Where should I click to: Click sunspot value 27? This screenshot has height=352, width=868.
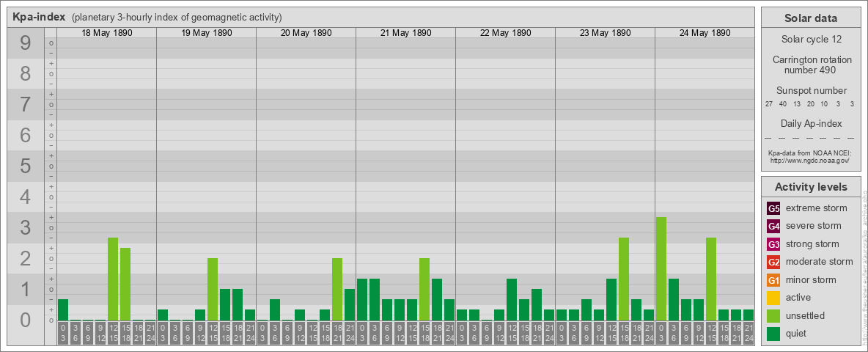(x=769, y=104)
